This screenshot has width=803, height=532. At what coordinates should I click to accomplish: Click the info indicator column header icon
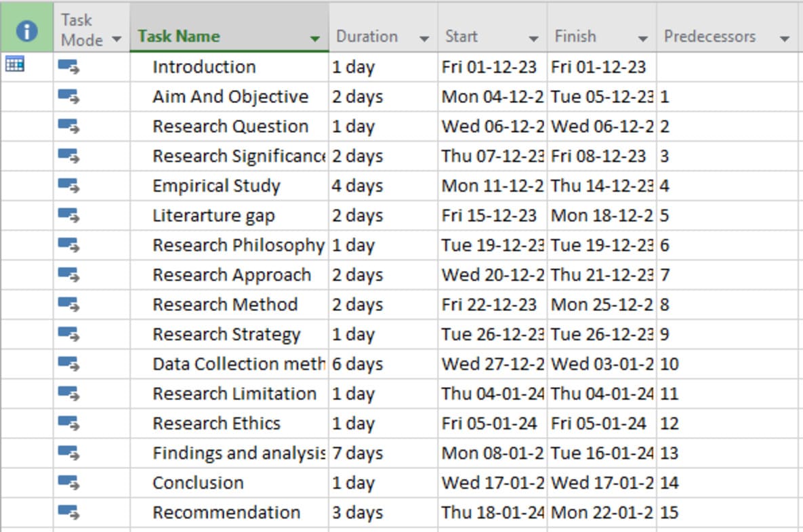(26, 30)
